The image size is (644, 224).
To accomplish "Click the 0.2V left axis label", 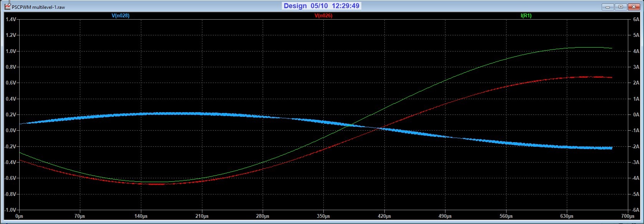I will (10, 114).
